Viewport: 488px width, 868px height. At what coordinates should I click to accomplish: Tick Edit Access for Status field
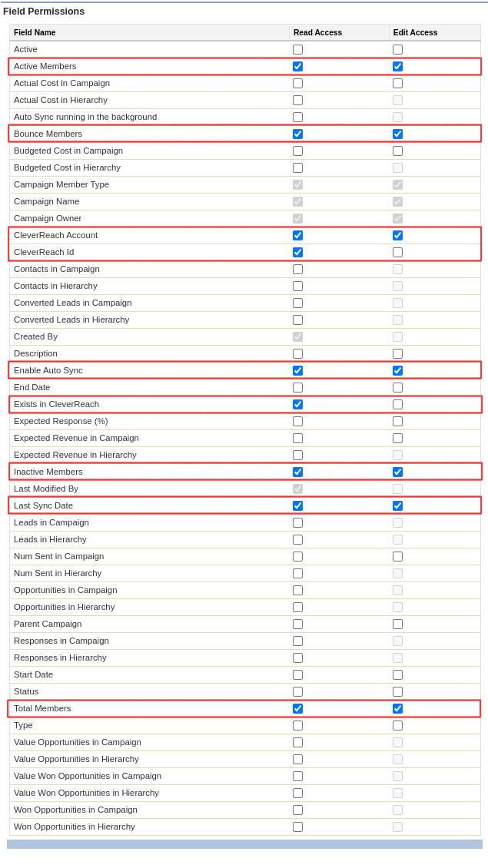398,691
